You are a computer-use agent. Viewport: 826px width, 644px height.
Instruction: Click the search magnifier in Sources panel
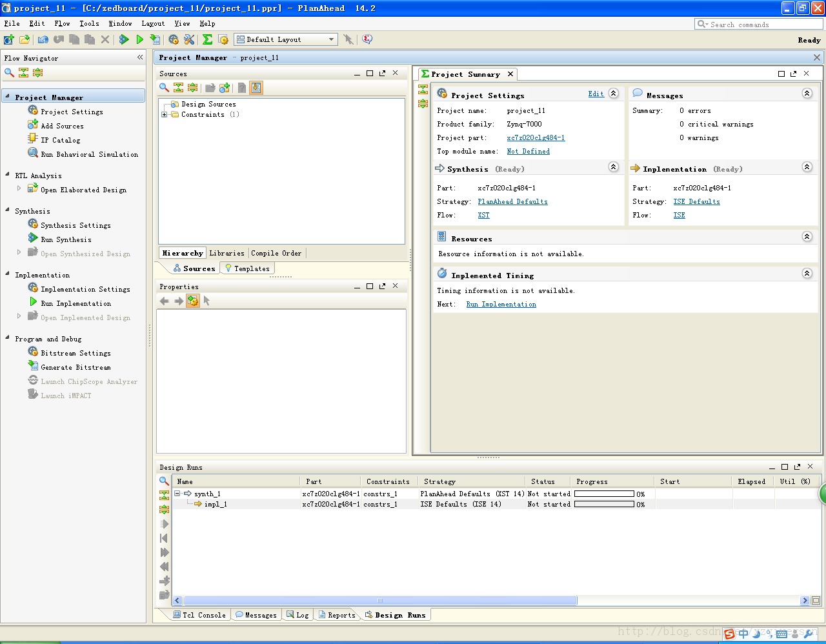coord(165,88)
